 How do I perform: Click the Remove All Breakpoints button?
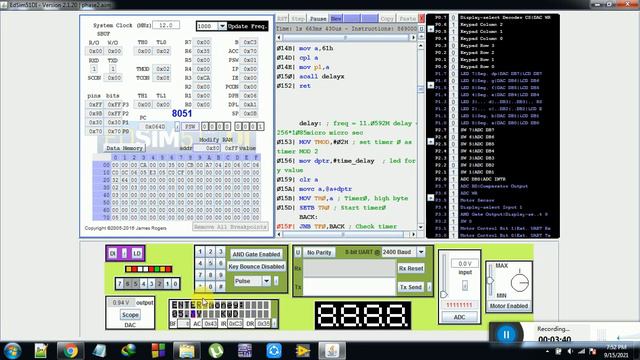tap(231, 227)
